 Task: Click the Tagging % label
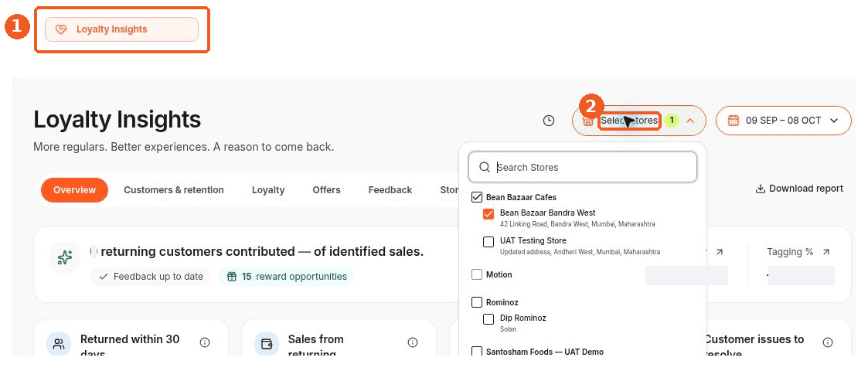point(790,252)
